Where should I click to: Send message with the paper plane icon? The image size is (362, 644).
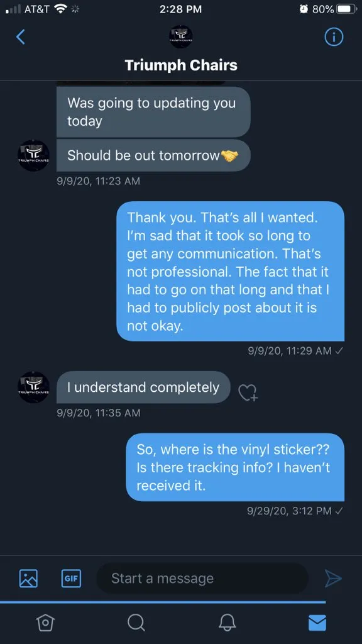point(333,579)
